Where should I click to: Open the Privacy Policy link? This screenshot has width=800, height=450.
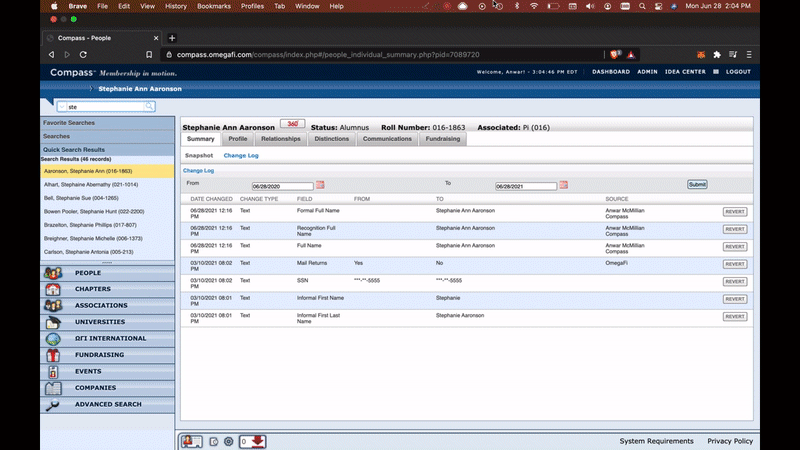coord(730,441)
